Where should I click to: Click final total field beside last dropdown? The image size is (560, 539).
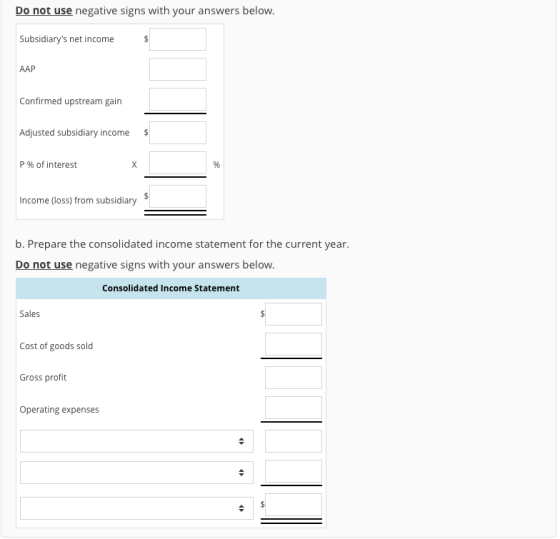click(294, 505)
